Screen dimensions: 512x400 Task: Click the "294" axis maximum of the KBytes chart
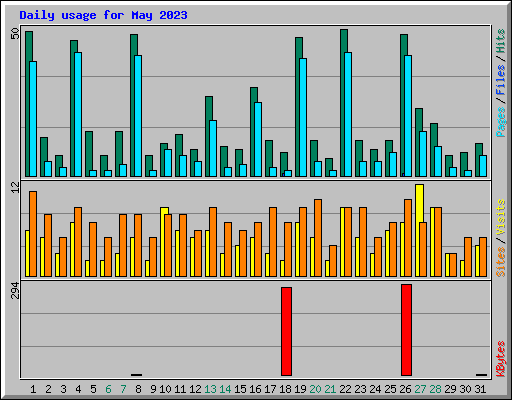pos(15,290)
